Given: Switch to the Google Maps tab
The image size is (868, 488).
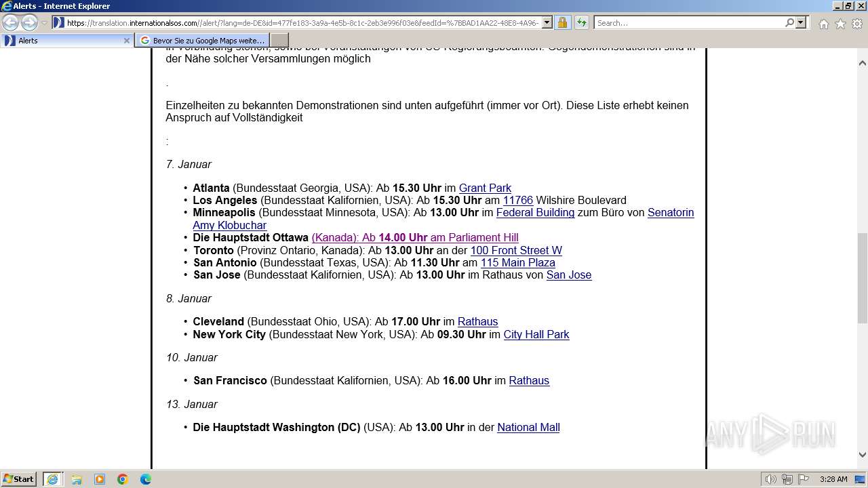Looking at the screenshot, I should tap(202, 41).
